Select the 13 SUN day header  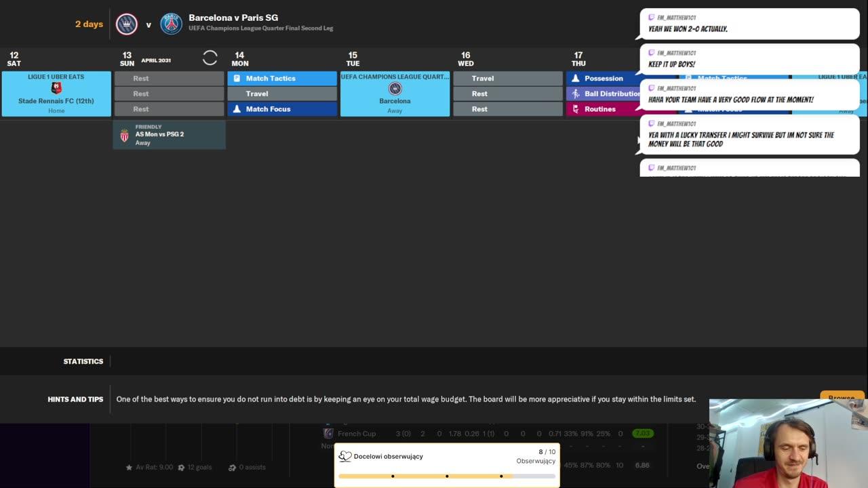click(127, 59)
